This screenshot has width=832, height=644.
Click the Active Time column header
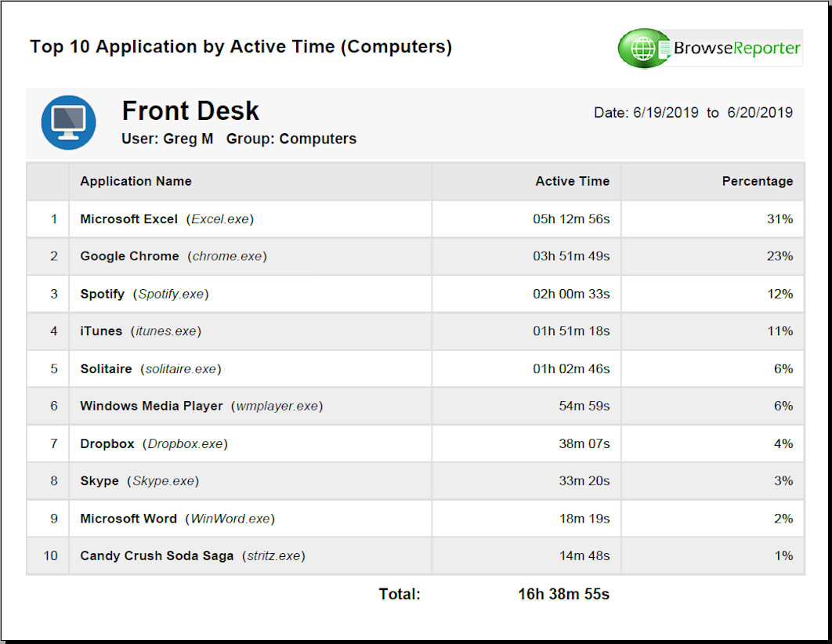point(572,181)
